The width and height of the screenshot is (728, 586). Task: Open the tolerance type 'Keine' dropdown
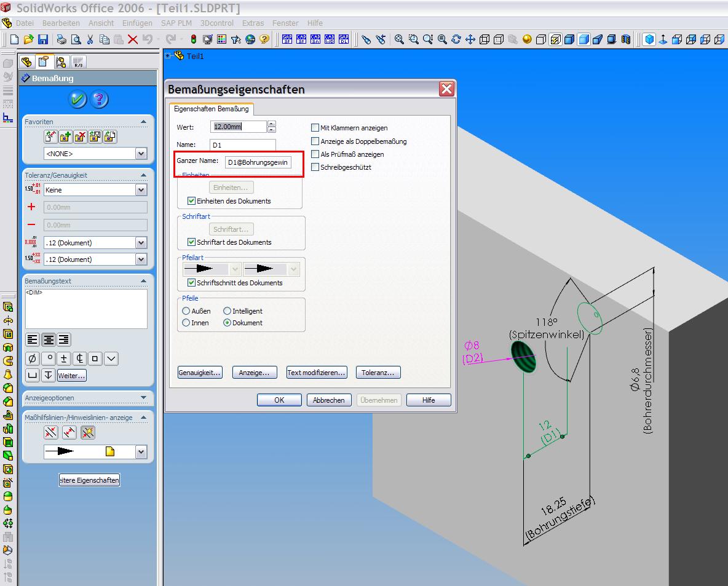[x=141, y=190]
